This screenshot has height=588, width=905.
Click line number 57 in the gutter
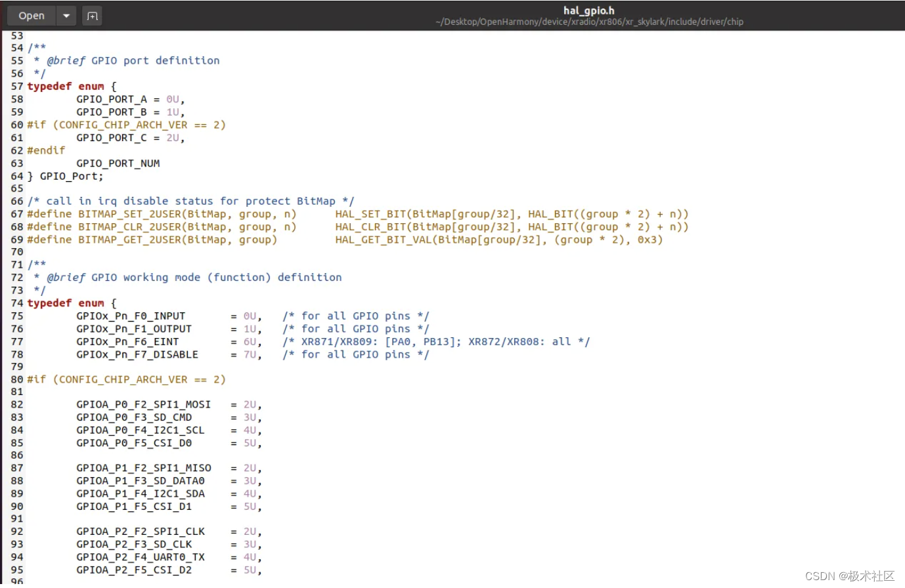[x=17, y=86]
